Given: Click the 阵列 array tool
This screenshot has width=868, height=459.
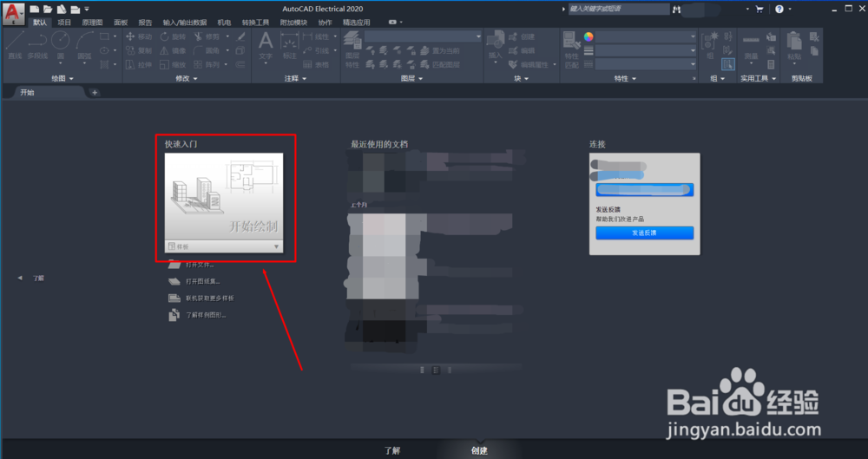Looking at the screenshot, I should click(x=207, y=65).
